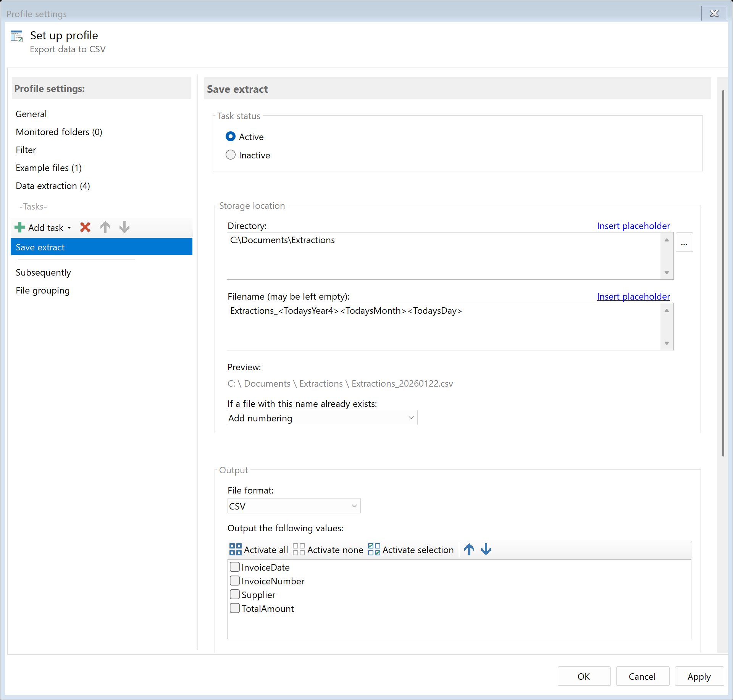
Task: Click the Activate selection icon
Action: click(x=374, y=549)
